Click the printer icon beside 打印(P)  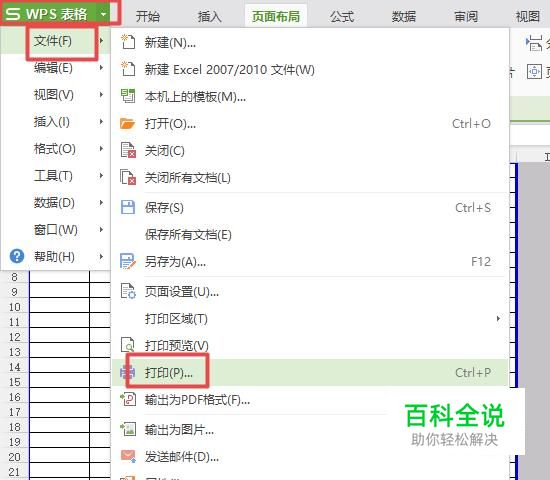(128, 372)
